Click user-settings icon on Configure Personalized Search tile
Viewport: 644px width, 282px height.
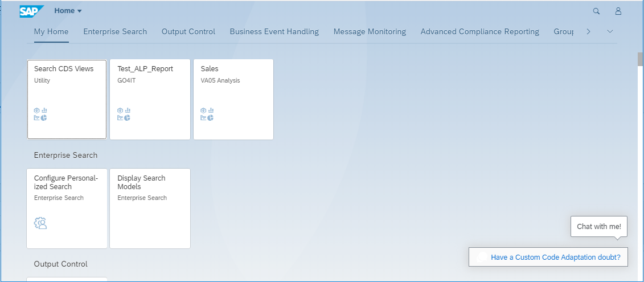pyautogui.click(x=40, y=223)
